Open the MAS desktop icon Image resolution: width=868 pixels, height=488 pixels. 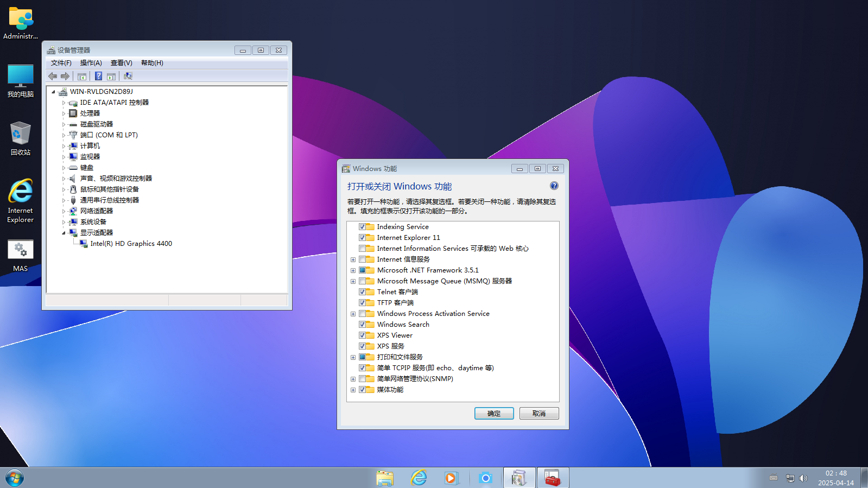tap(21, 256)
